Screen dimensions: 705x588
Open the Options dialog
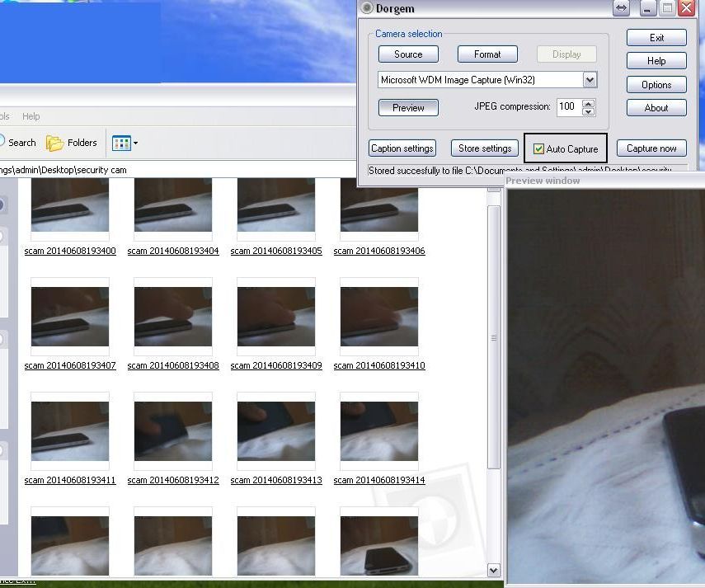(x=656, y=84)
